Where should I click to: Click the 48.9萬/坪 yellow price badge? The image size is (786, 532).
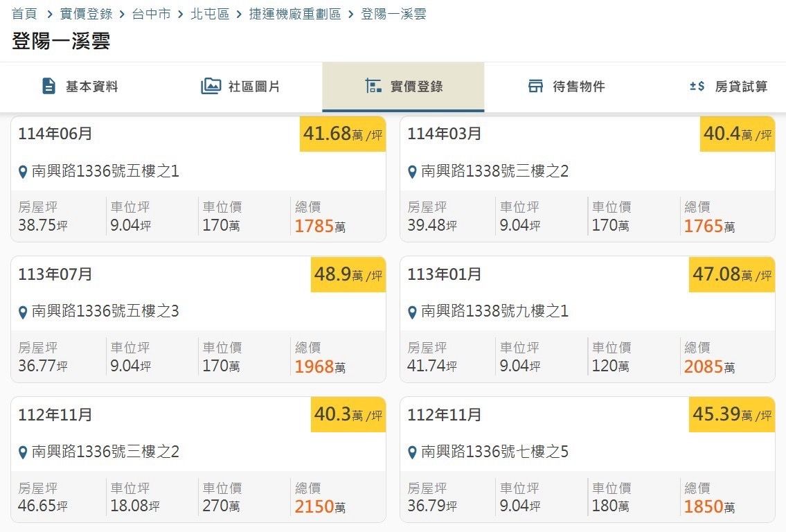(x=348, y=274)
